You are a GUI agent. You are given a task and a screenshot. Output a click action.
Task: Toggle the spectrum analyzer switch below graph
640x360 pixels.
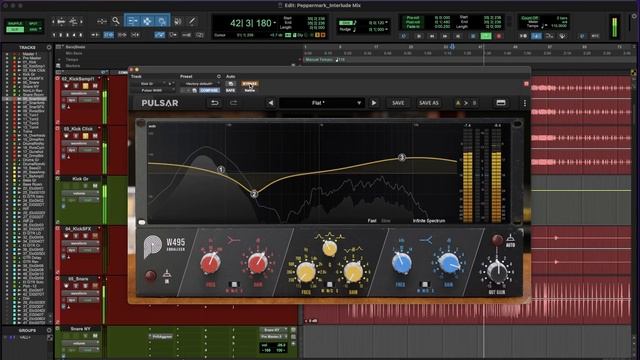142,222
